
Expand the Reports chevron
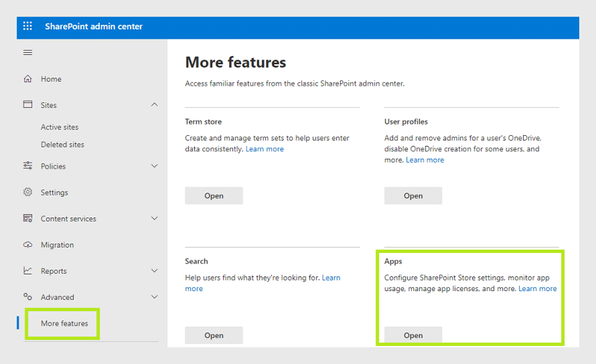click(154, 271)
